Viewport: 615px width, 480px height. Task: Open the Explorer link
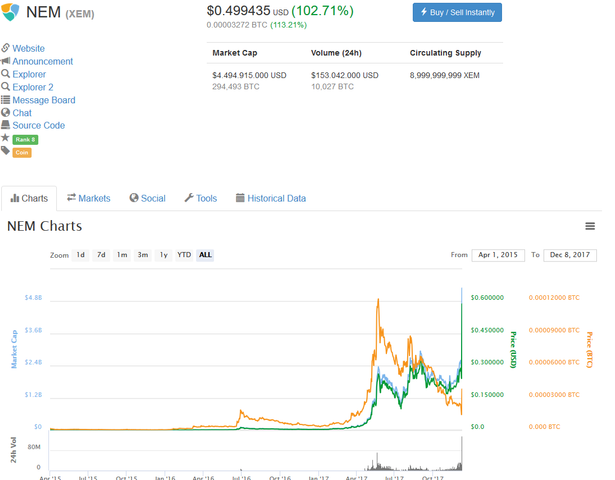coord(29,74)
